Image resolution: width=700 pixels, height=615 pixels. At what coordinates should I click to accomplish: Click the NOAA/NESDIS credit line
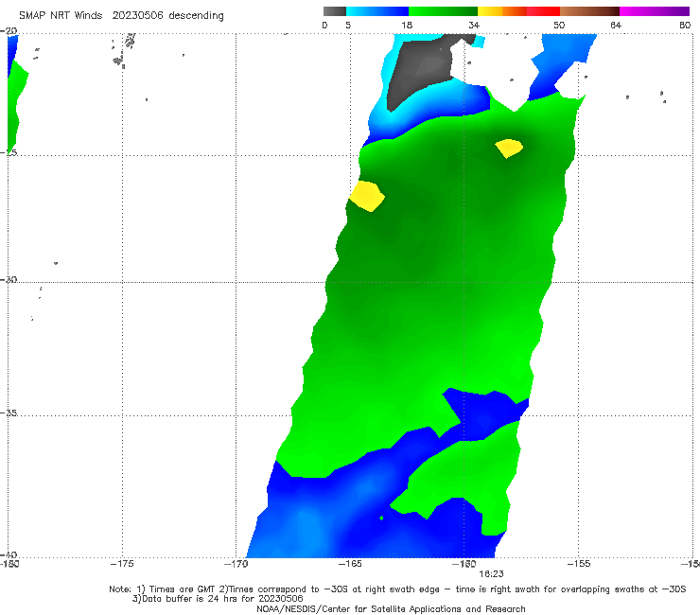(391, 609)
